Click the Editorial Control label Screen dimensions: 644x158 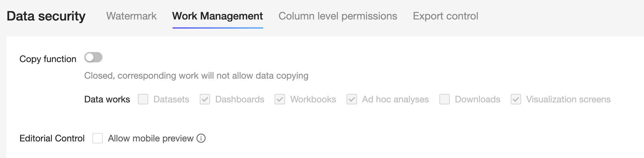coord(52,138)
